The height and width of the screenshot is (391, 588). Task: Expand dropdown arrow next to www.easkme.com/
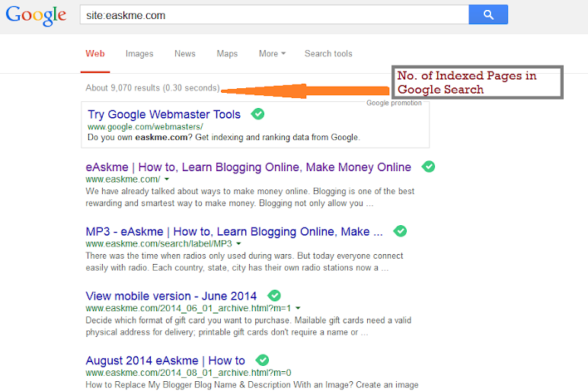(x=167, y=179)
